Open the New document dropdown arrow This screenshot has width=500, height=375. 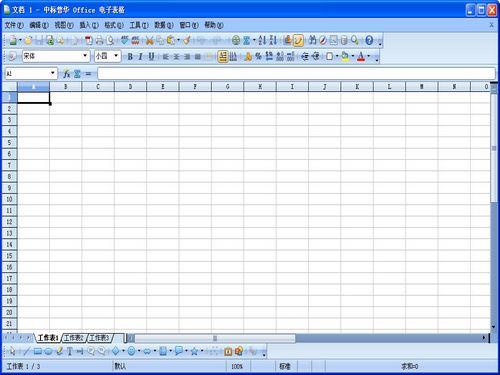pos(20,40)
